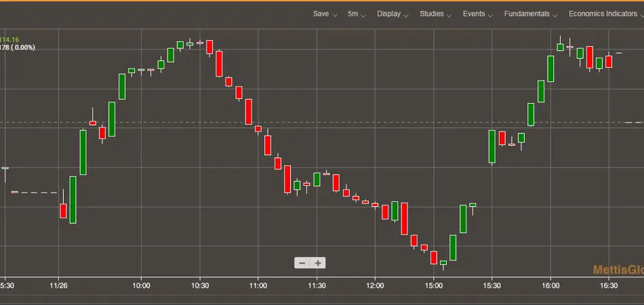Click the (0.00%) change value

pos(24,47)
